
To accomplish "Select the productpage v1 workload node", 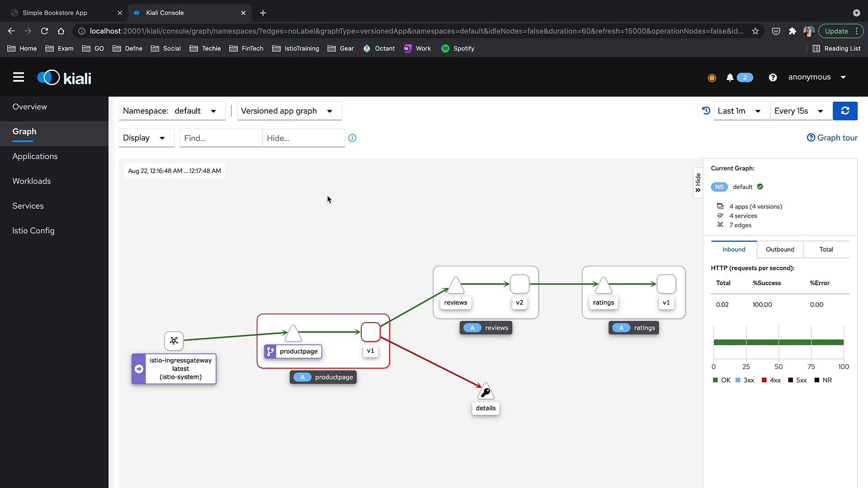I will pos(370,332).
